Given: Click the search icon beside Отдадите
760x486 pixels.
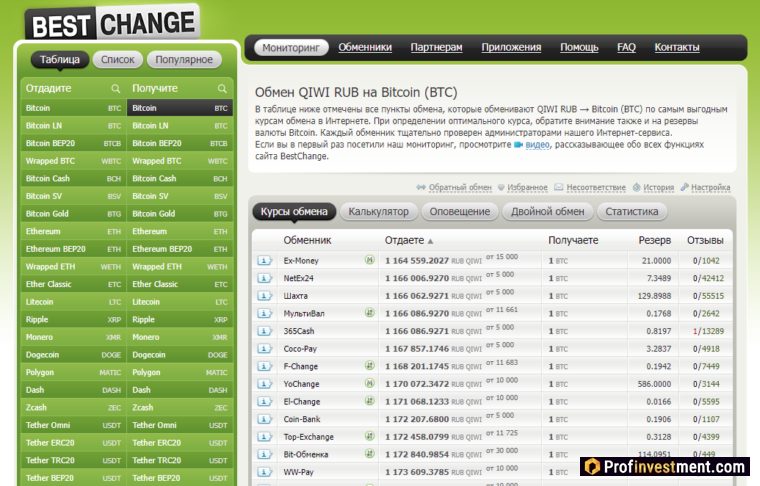Looking at the screenshot, I should [115, 89].
